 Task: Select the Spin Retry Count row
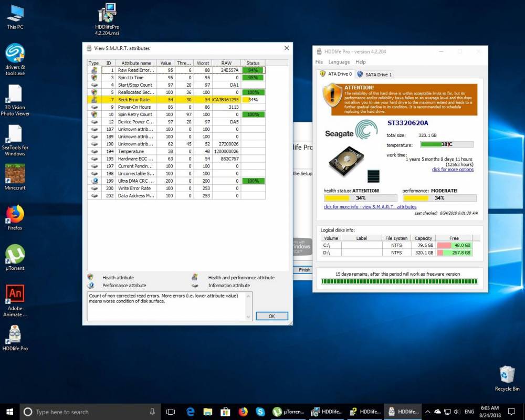click(176, 114)
